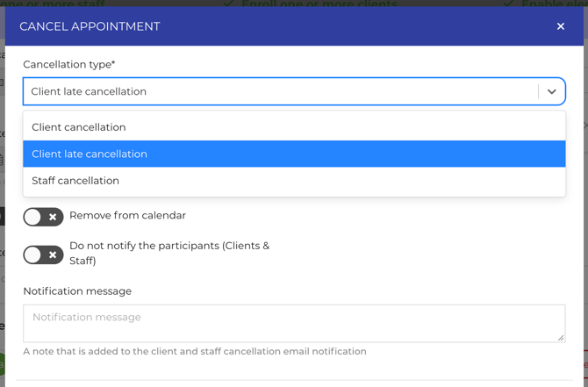Click the Remove from calendar label
This screenshot has height=387, width=588.
click(127, 215)
